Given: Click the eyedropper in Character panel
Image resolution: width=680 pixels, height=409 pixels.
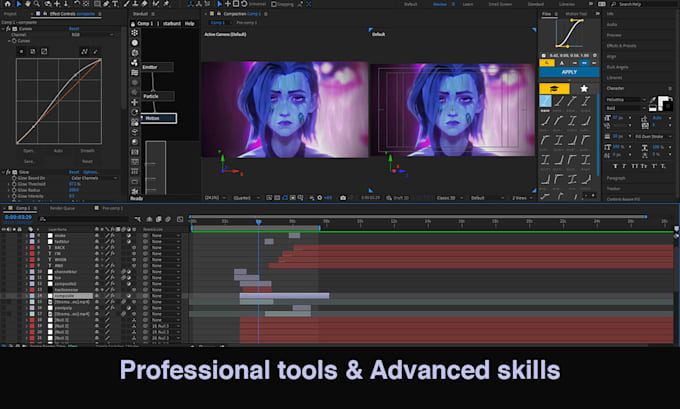Looking at the screenshot, I should [x=653, y=100].
